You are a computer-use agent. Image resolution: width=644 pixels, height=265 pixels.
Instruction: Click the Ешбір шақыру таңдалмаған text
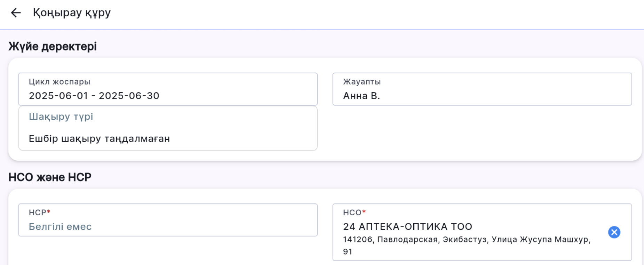[99, 138]
